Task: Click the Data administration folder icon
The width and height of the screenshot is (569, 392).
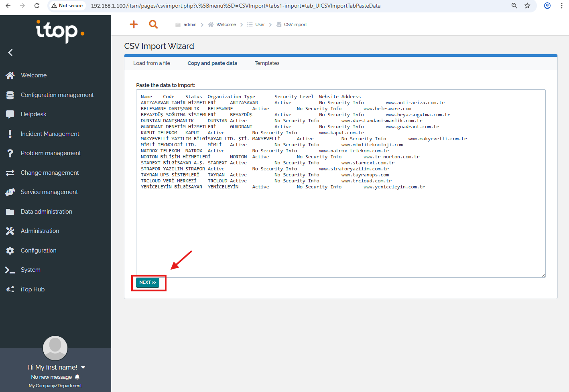Action: coord(10,212)
